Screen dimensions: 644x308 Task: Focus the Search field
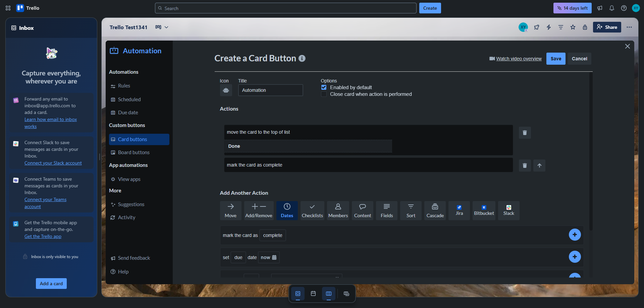[286, 8]
